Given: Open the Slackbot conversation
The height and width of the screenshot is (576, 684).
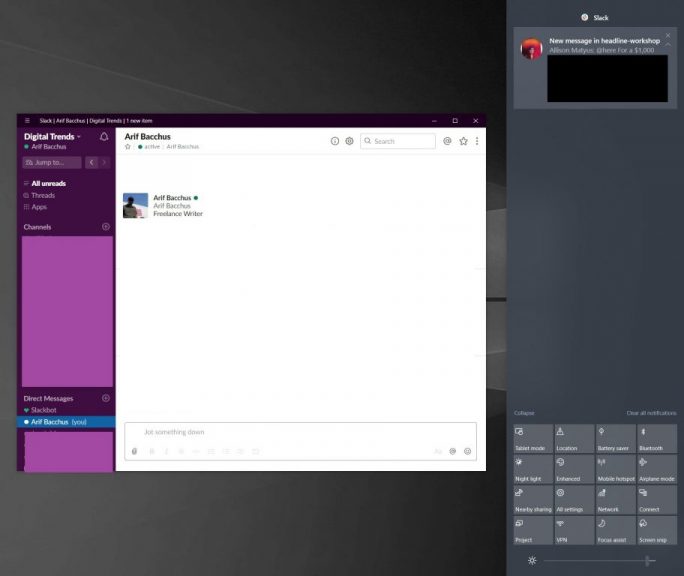Looking at the screenshot, I should (x=43, y=410).
